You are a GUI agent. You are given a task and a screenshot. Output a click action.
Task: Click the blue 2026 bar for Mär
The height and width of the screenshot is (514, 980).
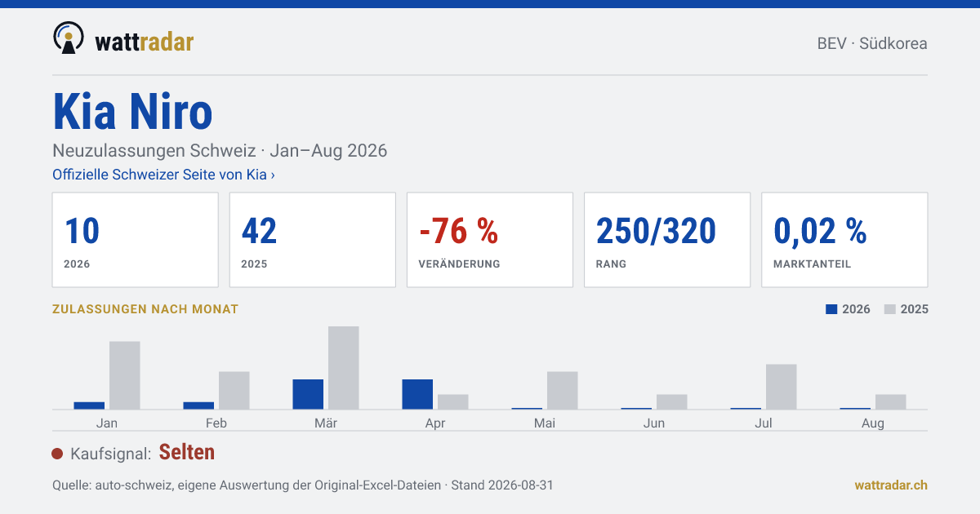tap(308, 394)
